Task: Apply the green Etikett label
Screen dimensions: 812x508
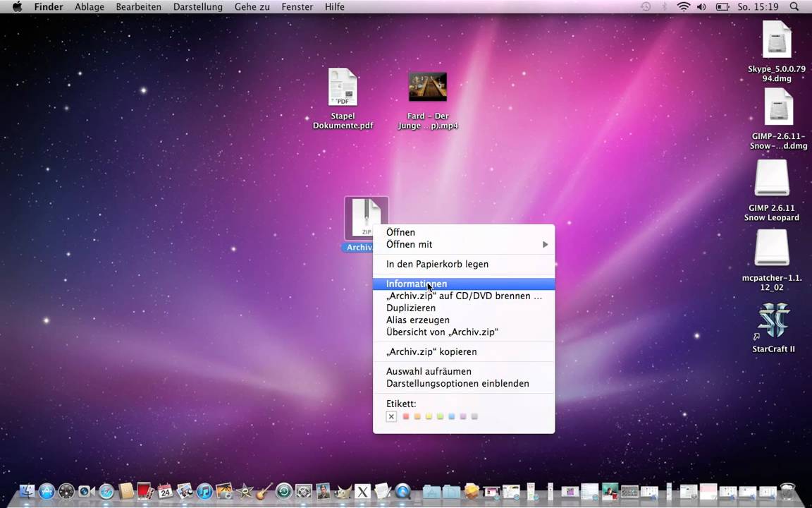Action: tap(440, 416)
